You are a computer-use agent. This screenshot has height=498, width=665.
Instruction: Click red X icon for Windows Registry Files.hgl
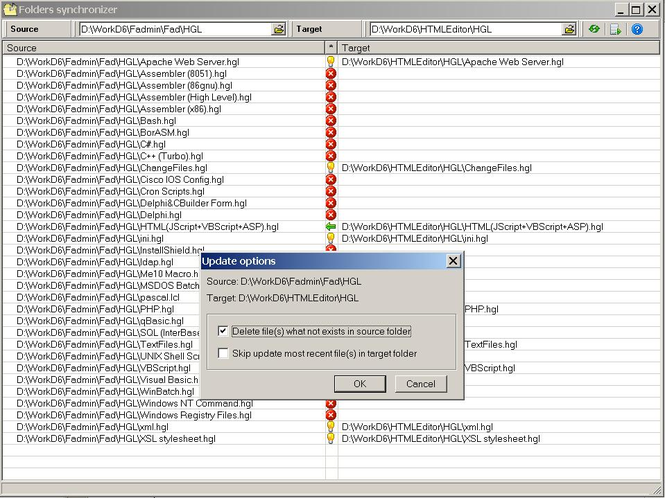tap(331, 415)
